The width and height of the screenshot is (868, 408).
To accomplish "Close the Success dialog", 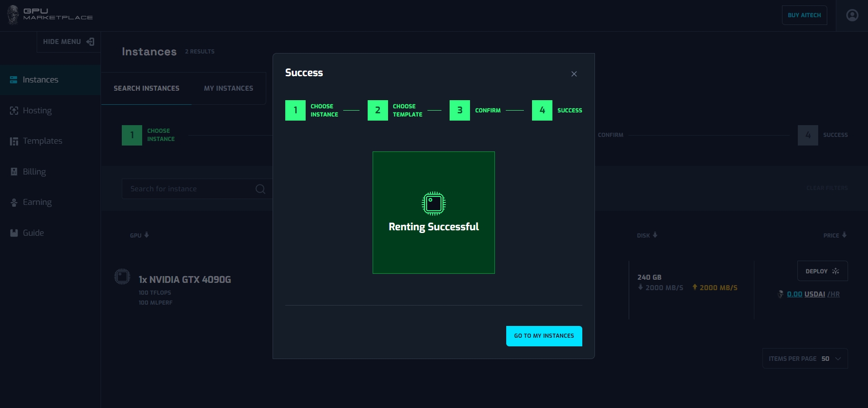I will [x=574, y=74].
